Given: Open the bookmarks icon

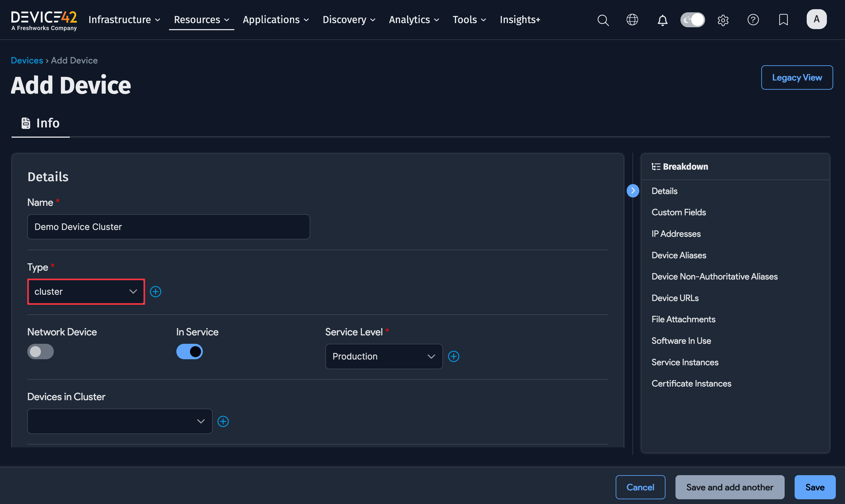Looking at the screenshot, I should tap(783, 20).
